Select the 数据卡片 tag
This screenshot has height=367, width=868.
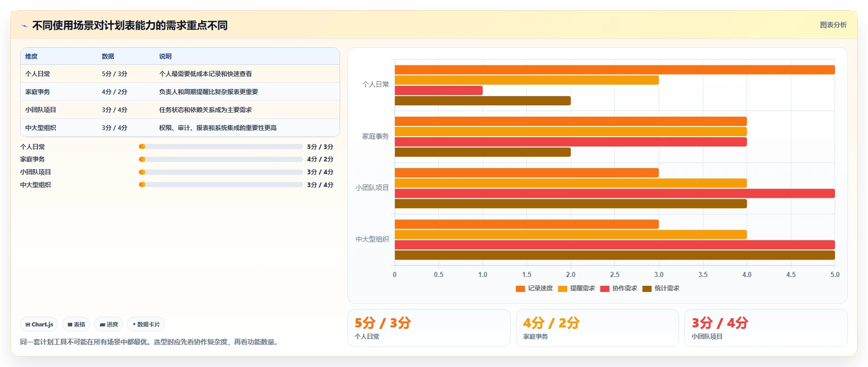coord(146,324)
